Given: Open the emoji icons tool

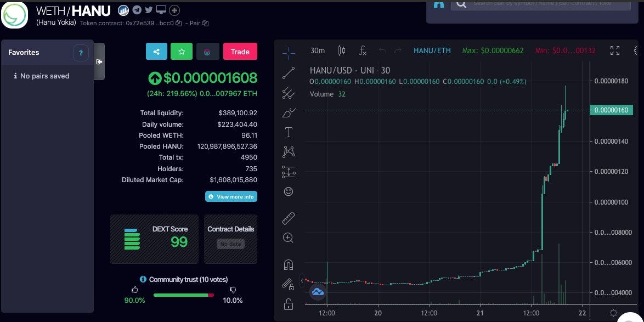Looking at the screenshot, I should (x=289, y=191).
